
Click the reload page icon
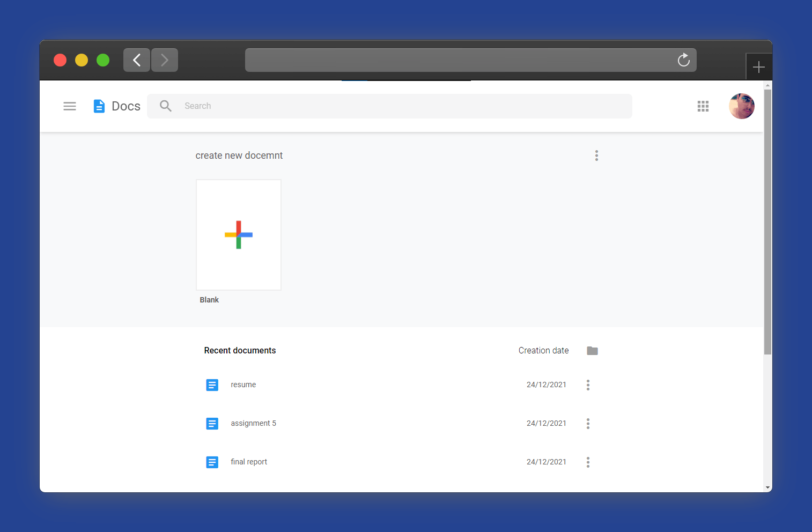(683, 60)
